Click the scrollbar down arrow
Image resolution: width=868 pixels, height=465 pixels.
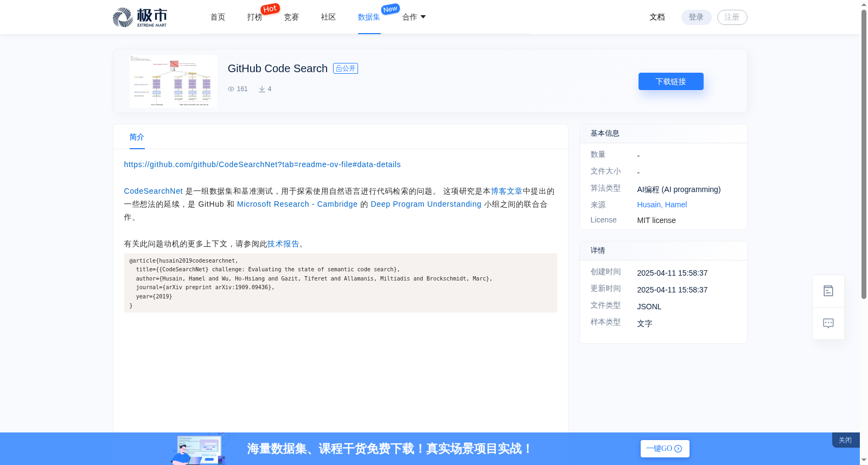(864, 460)
